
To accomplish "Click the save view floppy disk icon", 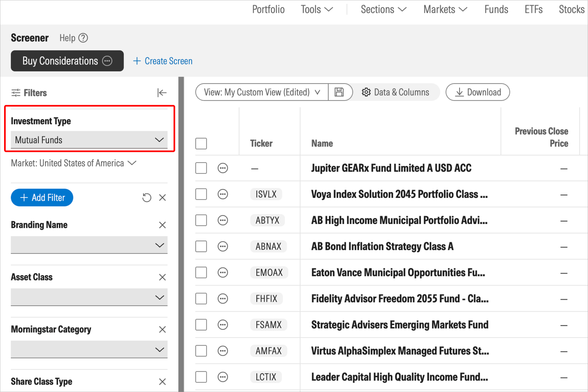I will [339, 92].
